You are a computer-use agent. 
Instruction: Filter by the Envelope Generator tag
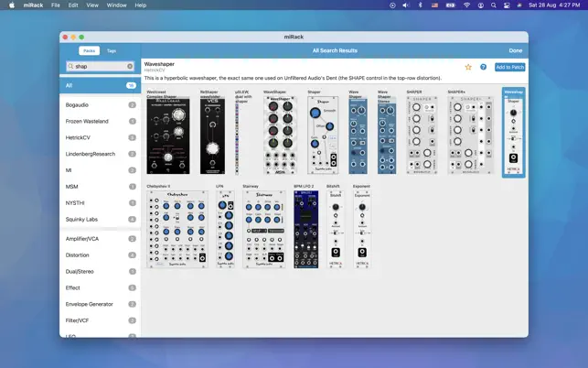(x=100, y=304)
